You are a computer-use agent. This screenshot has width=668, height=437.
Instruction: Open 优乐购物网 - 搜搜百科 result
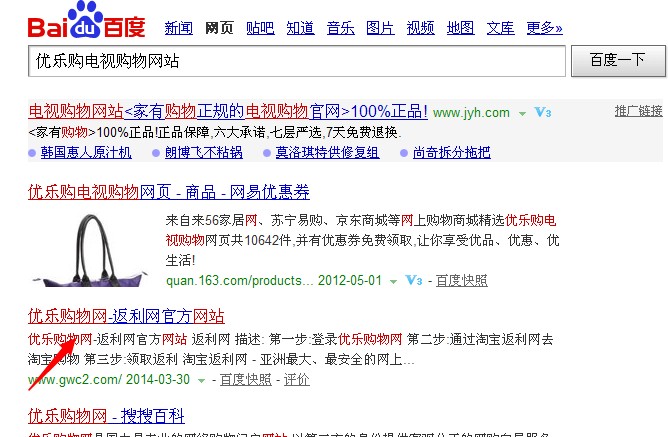pos(106,416)
